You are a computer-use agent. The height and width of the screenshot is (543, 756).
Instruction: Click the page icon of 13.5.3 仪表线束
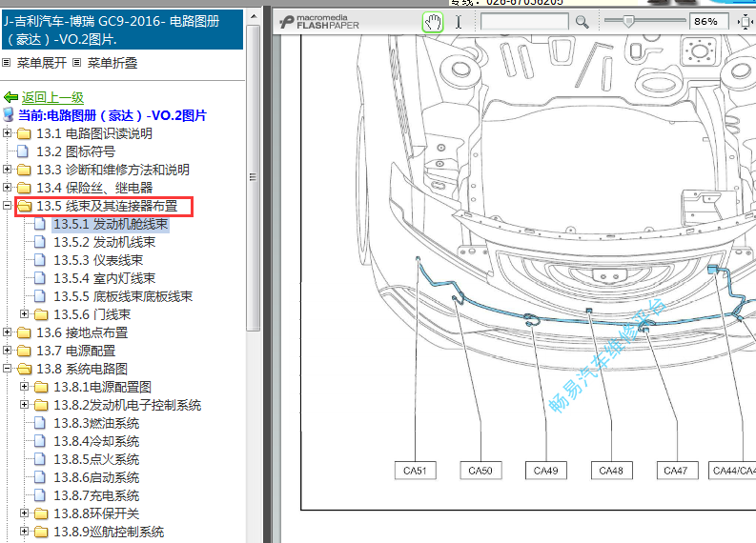40,260
